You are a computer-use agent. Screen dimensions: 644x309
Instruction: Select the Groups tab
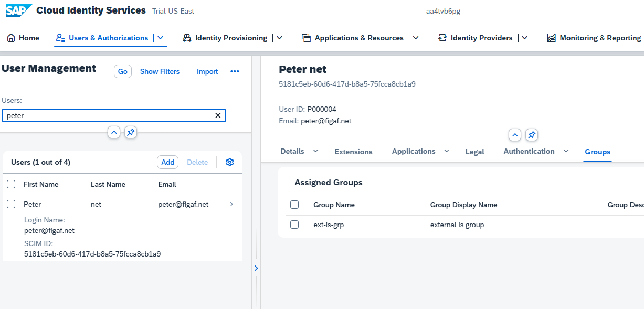pyautogui.click(x=598, y=152)
